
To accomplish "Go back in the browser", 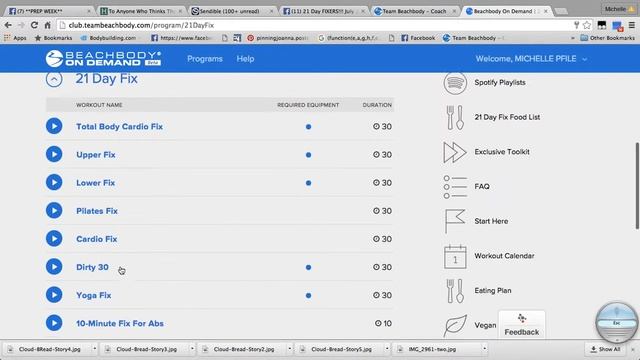I will coord(8,25).
